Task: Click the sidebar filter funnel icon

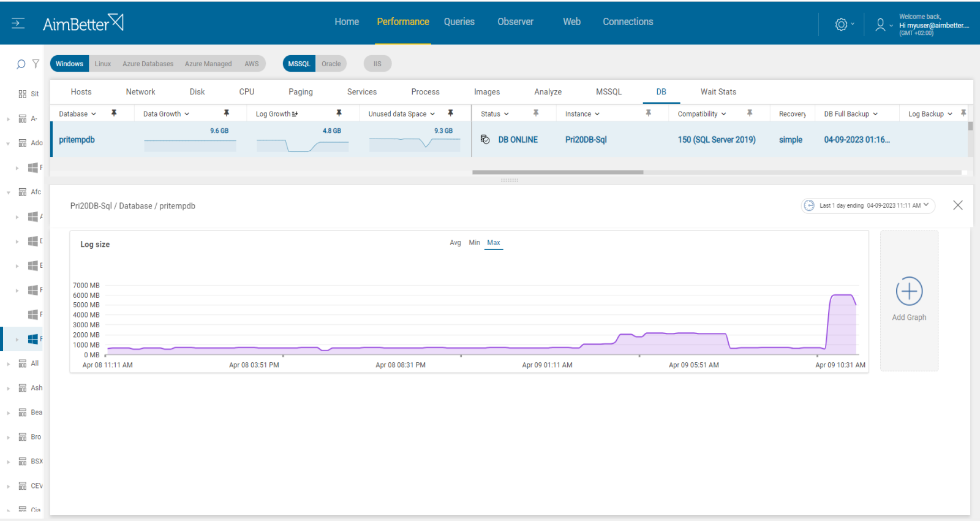Action: tap(36, 64)
